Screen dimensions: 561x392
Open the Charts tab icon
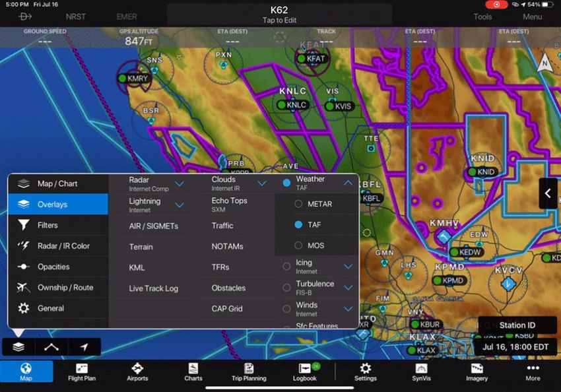193,368
